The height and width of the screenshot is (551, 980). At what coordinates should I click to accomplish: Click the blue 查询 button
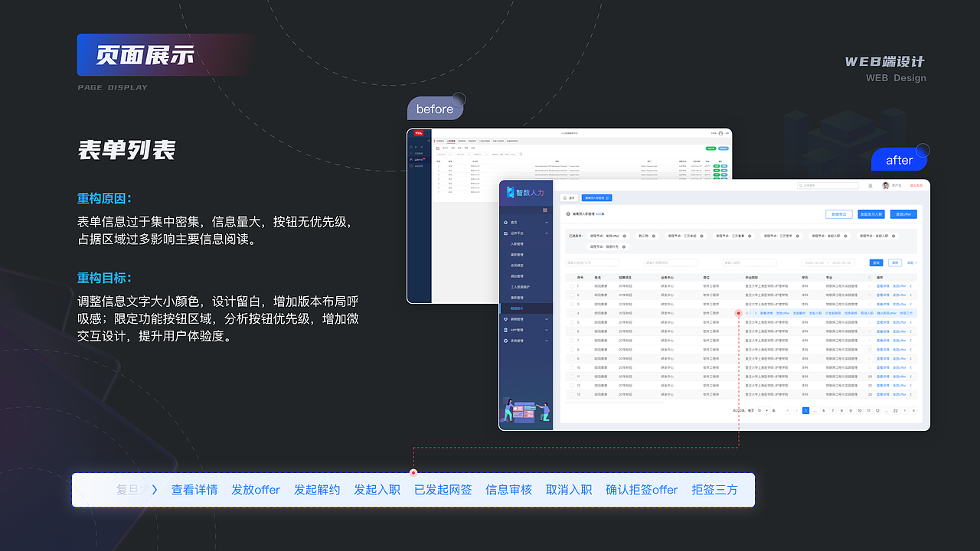pos(876,262)
